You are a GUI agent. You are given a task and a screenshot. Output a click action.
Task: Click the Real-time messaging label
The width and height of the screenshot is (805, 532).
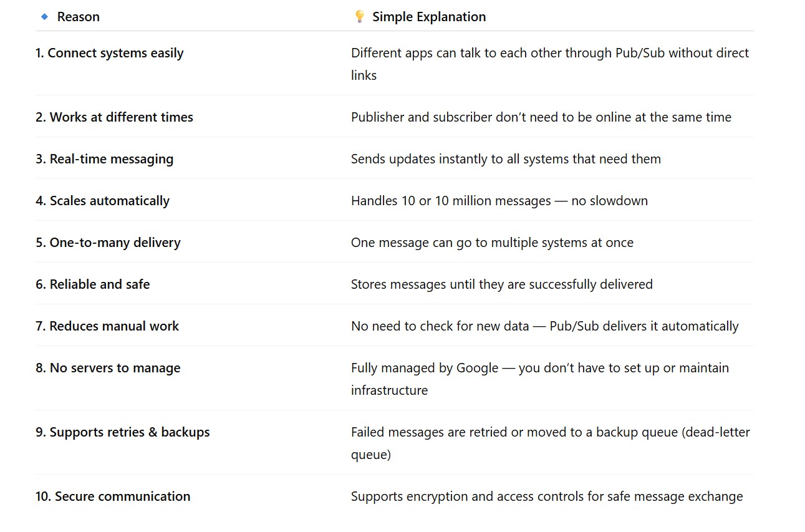coord(104,159)
